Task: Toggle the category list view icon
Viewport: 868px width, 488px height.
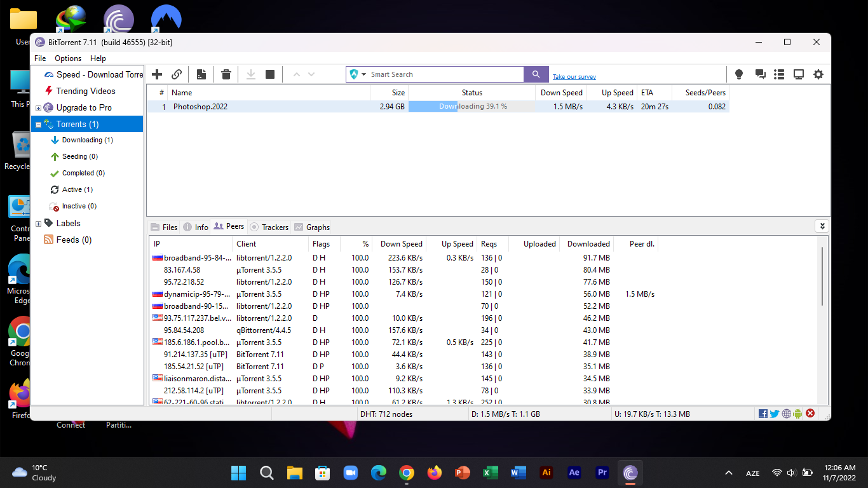Action: tap(779, 74)
